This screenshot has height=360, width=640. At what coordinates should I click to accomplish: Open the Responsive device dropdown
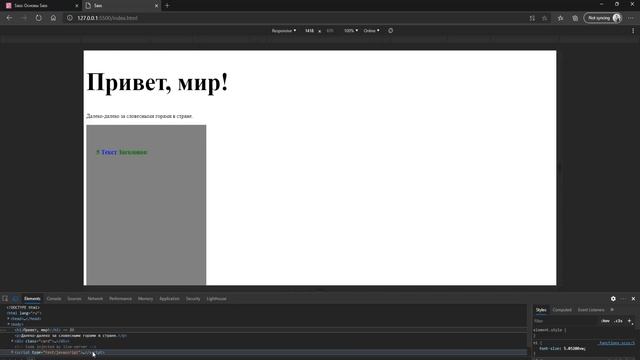(284, 31)
